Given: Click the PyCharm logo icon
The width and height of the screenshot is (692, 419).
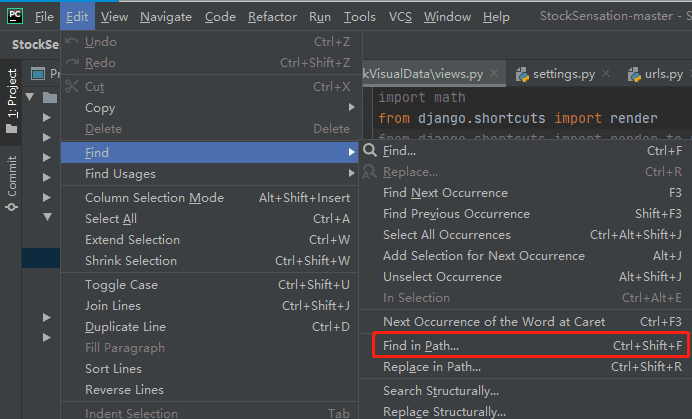Looking at the screenshot, I should tap(14, 16).
